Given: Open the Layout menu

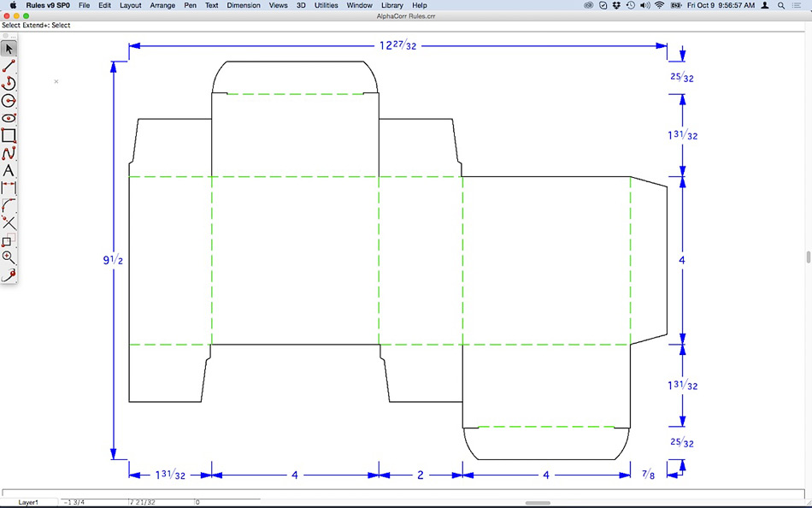Looking at the screenshot, I should click(x=131, y=5).
